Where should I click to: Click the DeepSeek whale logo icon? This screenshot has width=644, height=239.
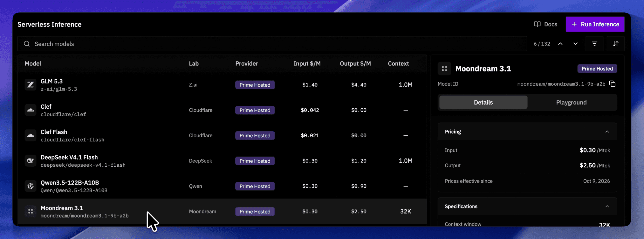[x=31, y=161]
